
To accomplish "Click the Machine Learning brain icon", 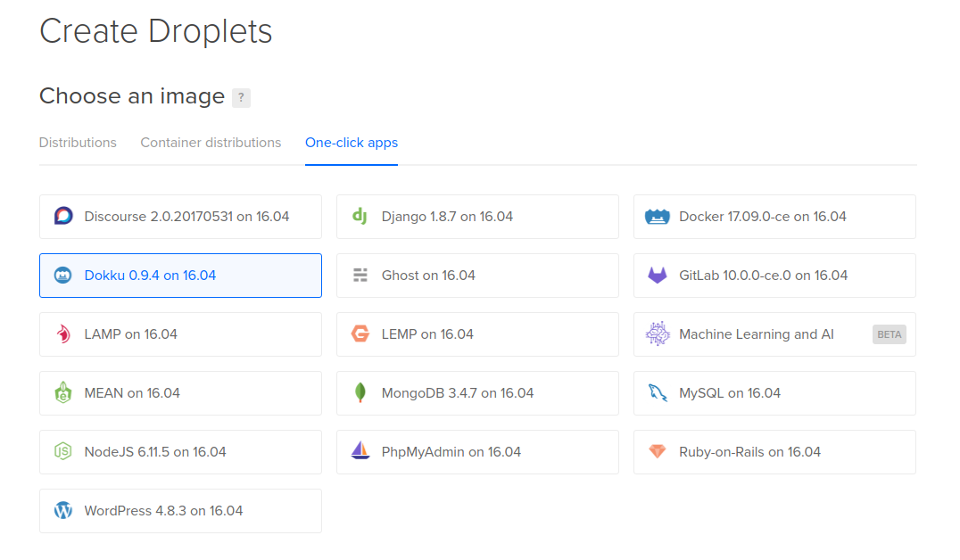I will coord(658,334).
